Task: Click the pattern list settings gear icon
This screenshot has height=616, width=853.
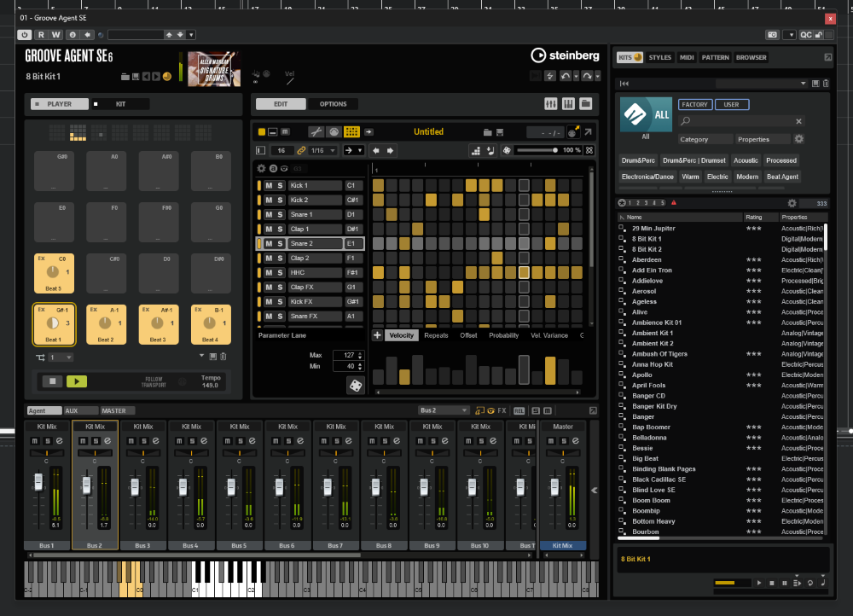Action: 262,169
